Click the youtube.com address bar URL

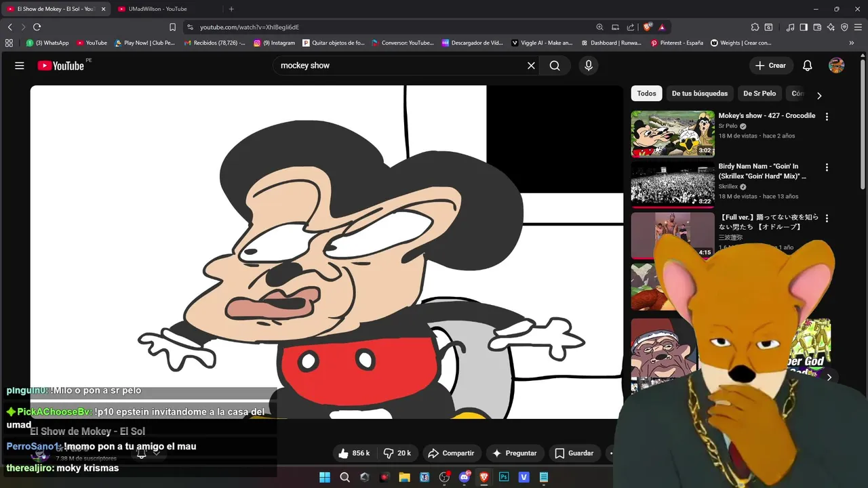[x=250, y=27]
